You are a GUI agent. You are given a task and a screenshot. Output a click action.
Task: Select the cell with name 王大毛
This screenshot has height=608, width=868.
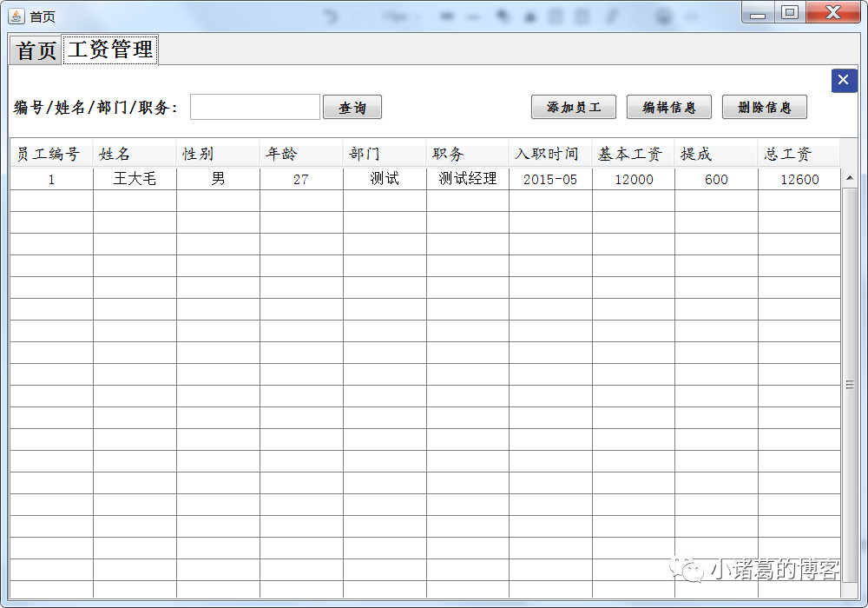(x=135, y=179)
